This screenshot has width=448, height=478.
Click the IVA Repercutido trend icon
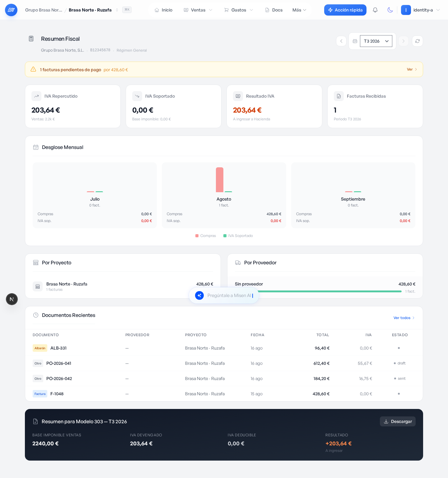click(36, 96)
